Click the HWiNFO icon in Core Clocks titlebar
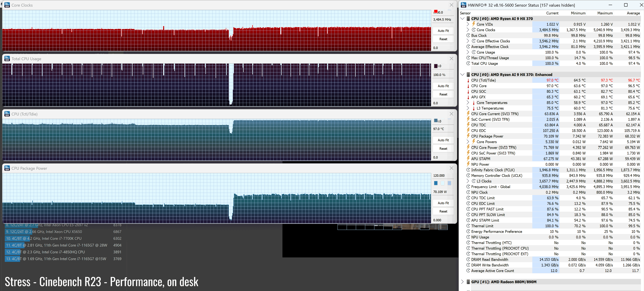Viewport: 644px width, 291px height. pyautogui.click(x=7, y=5)
